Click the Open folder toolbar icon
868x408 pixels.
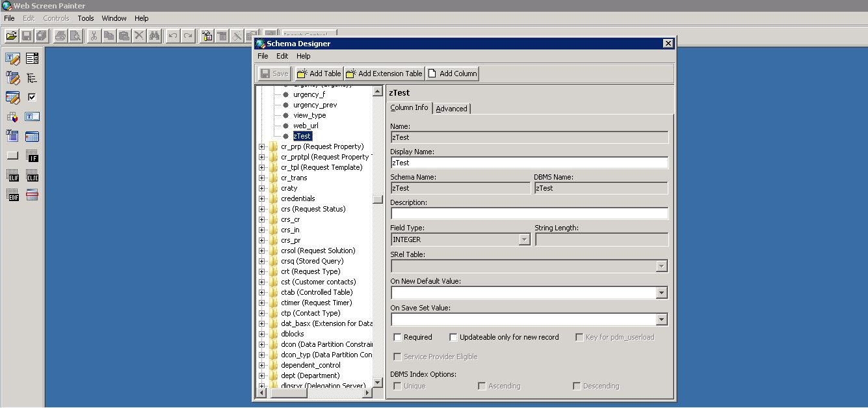(x=11, y=36)
